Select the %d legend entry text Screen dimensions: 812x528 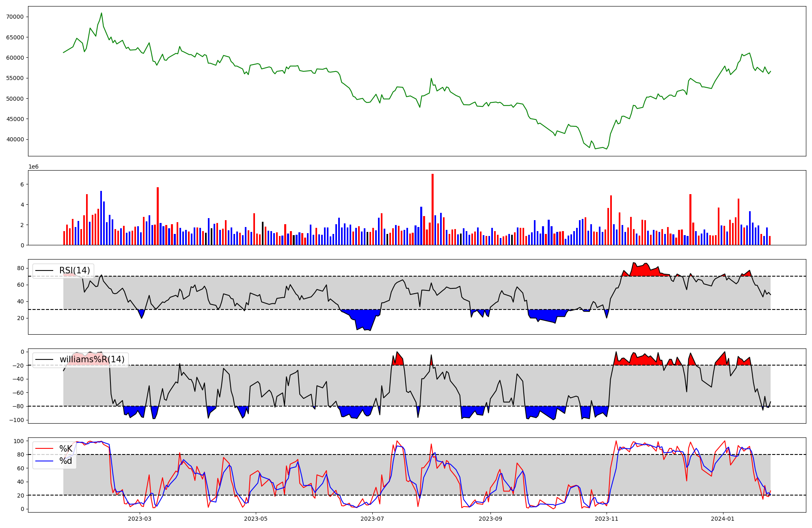tap(66, 461)
